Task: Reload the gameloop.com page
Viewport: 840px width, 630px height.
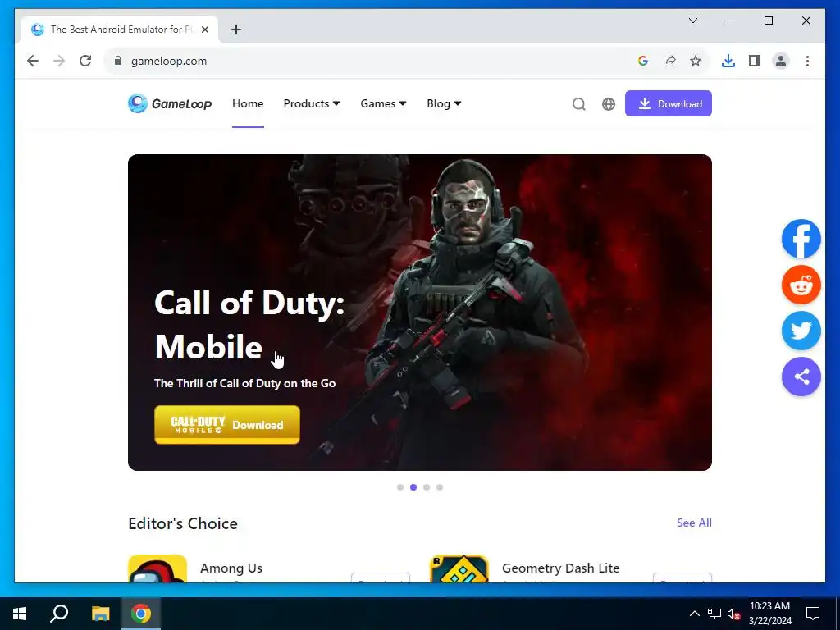Action: point(85,61)
